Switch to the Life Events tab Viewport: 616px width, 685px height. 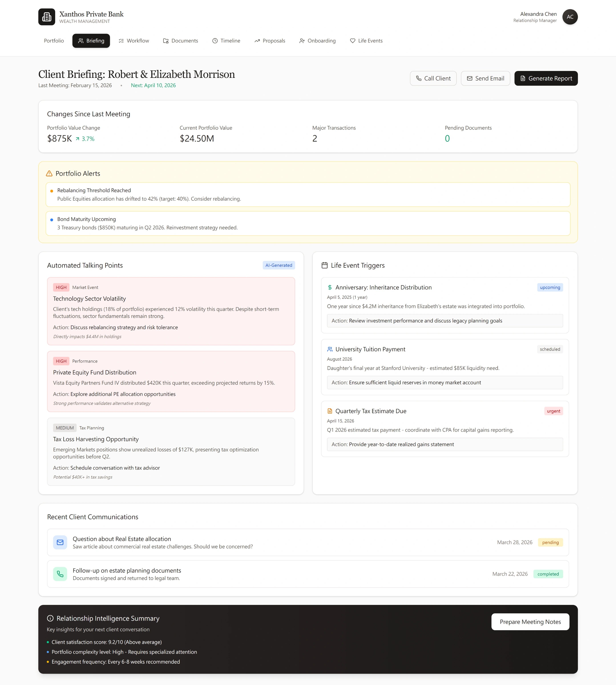tap(366, 41)
